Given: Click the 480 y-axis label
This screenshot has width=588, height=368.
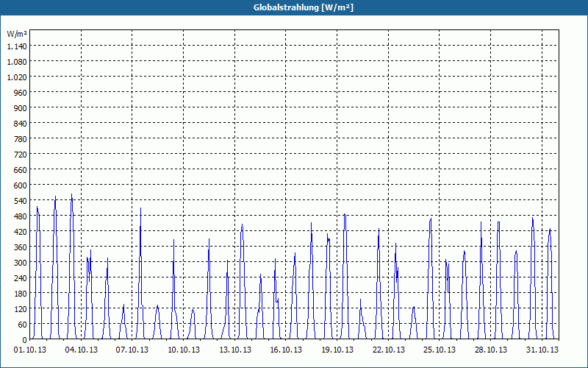Looking at the screenshot, I should tap(21, 216).
